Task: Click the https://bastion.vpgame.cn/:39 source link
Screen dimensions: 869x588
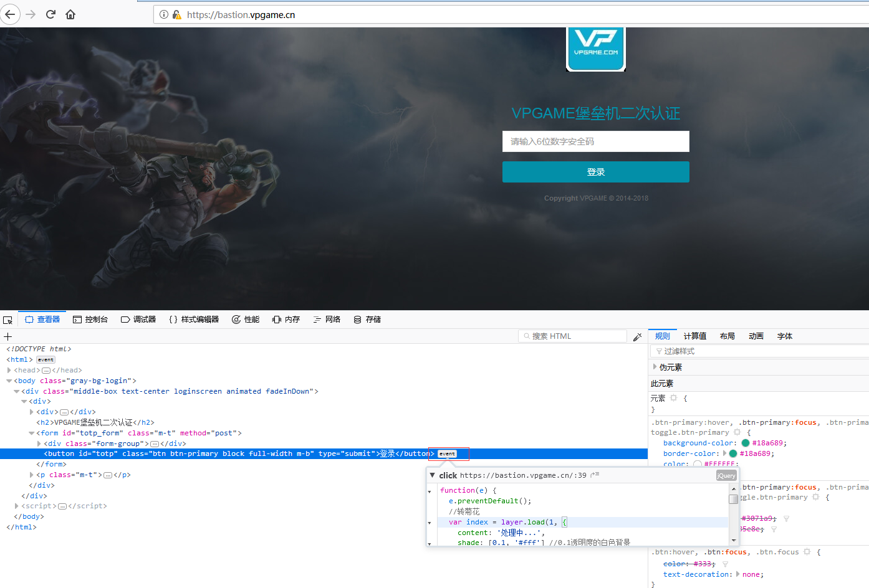Action: (x=523, y=475)
